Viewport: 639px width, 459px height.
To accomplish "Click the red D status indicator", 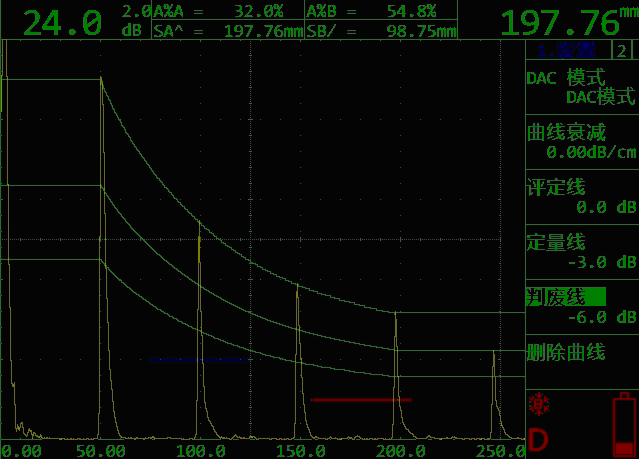I will pyautogui.click(x=538, y=439).
